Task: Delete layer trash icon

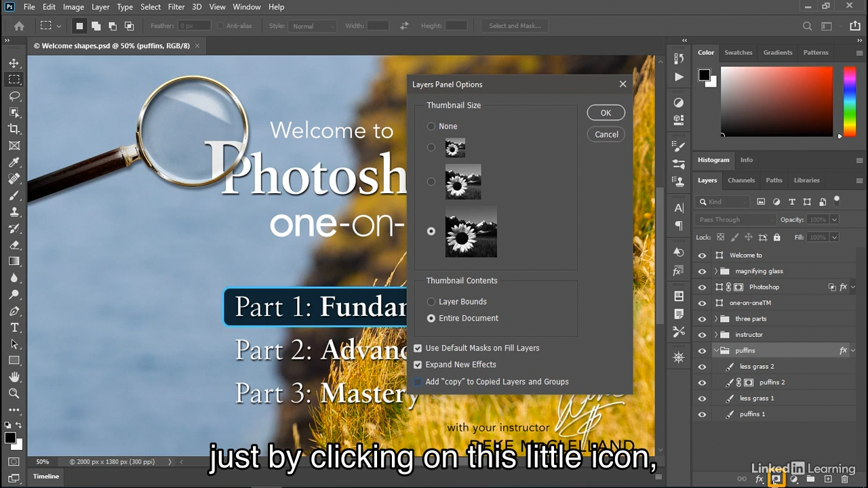Action: 845,479
